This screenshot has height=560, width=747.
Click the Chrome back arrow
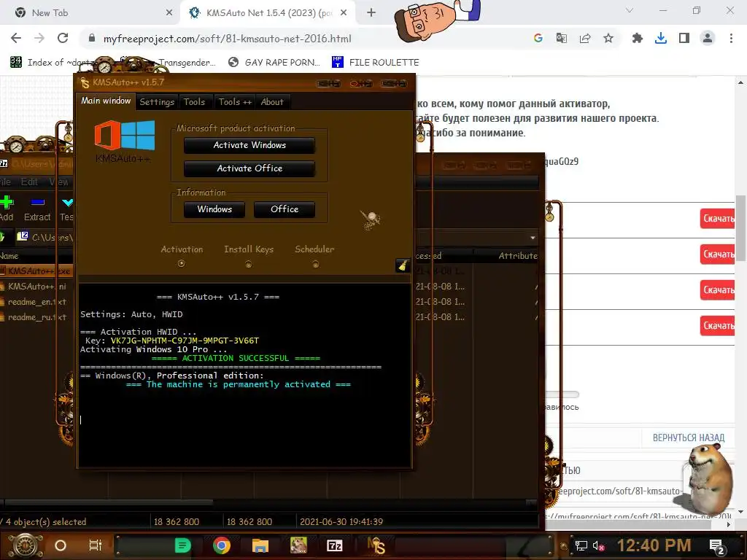pyautogui.click(x=16, y=38)
